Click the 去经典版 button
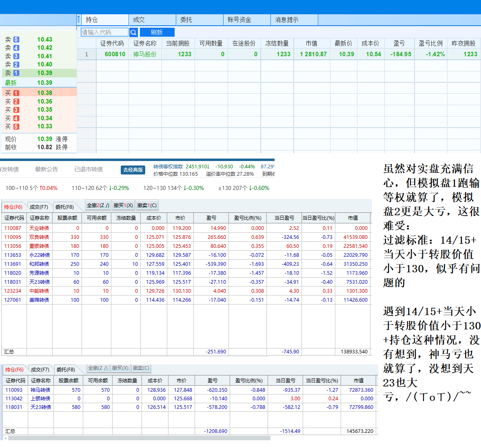This screenshot has width=481, height=448. [x=133, y=170]
